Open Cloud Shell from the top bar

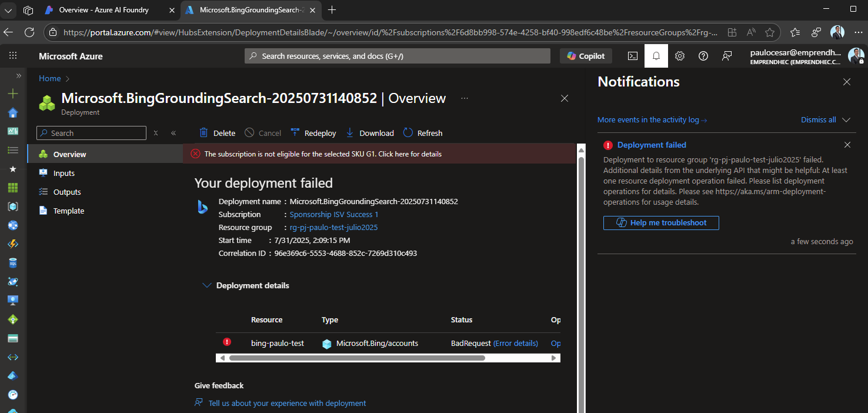click(x=633, y=55)
